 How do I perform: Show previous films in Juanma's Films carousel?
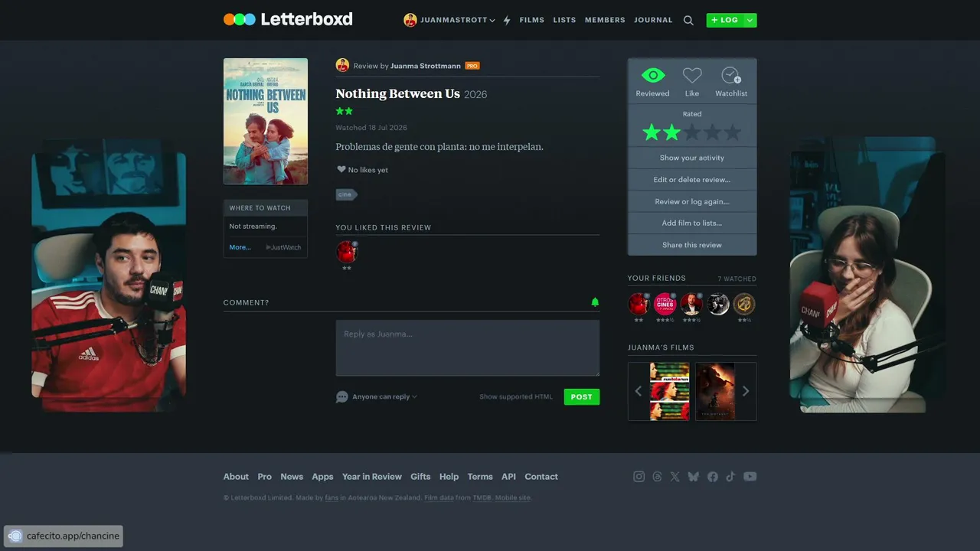[x=639, y=391]
